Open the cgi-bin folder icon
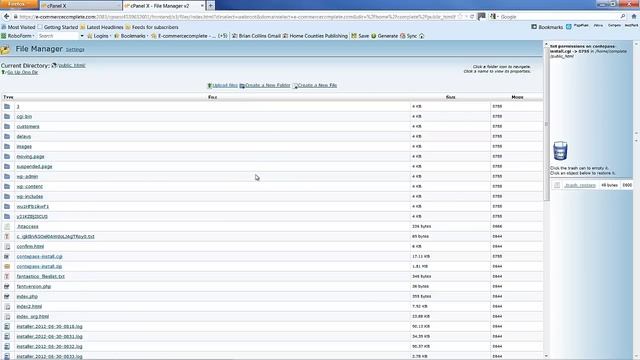 point(7,116)
